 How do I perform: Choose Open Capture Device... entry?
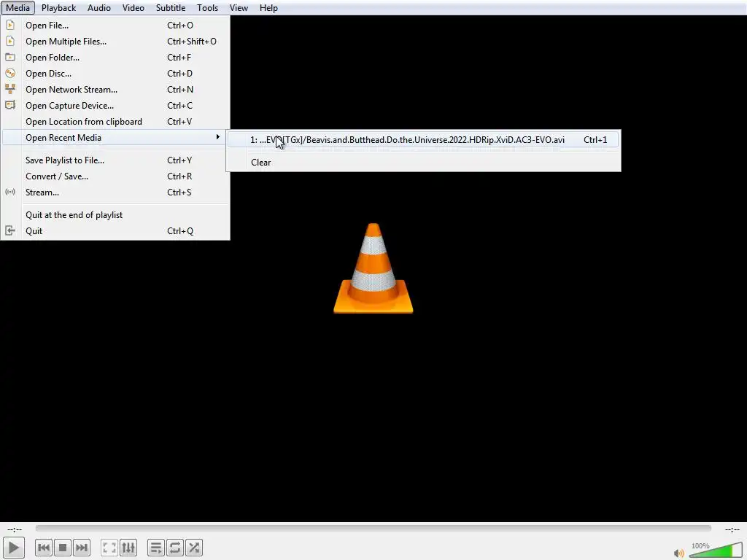click(x=116, y=105)
